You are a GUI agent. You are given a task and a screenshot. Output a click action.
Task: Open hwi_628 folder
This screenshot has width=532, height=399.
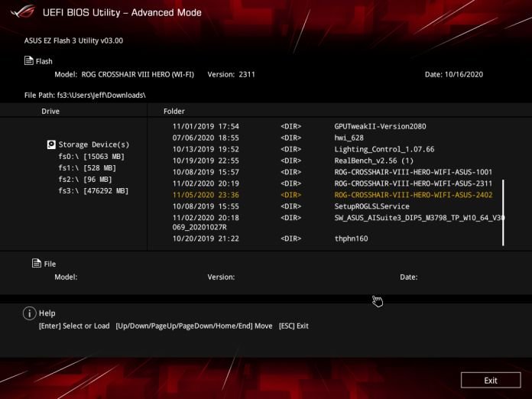click(x=349, y=138)
